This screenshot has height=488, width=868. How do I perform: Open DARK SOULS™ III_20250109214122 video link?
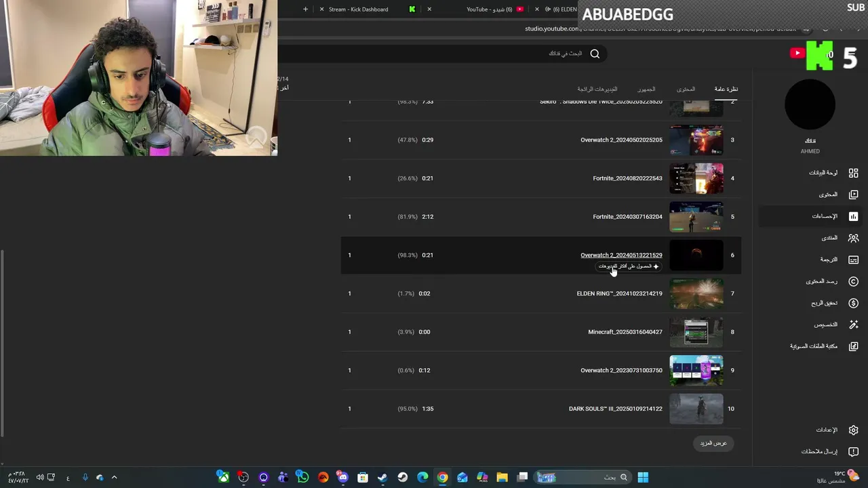point(615,409)
